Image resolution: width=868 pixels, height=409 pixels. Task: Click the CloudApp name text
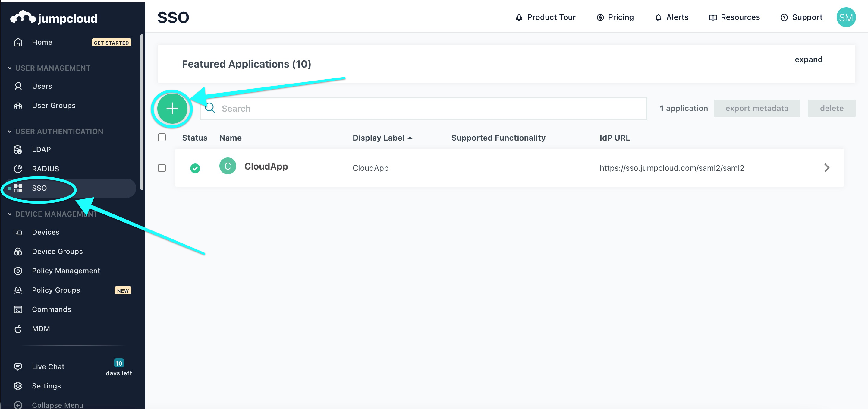266,166
